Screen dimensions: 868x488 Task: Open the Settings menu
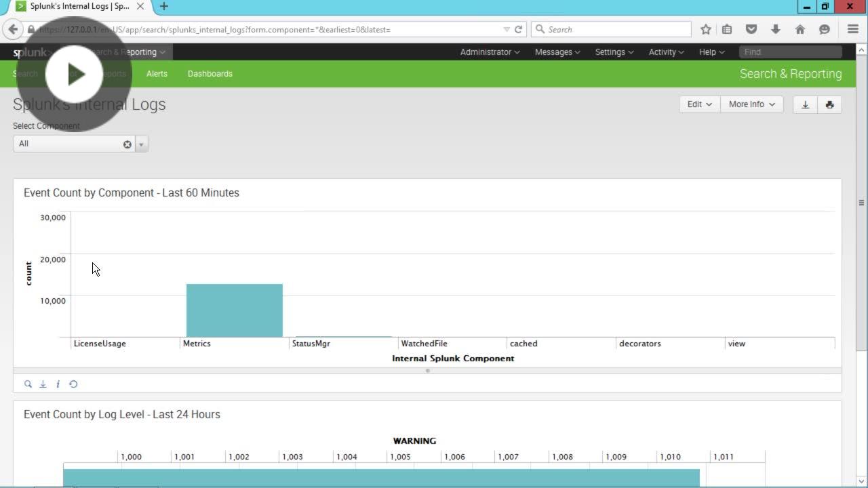coord(614,52)
